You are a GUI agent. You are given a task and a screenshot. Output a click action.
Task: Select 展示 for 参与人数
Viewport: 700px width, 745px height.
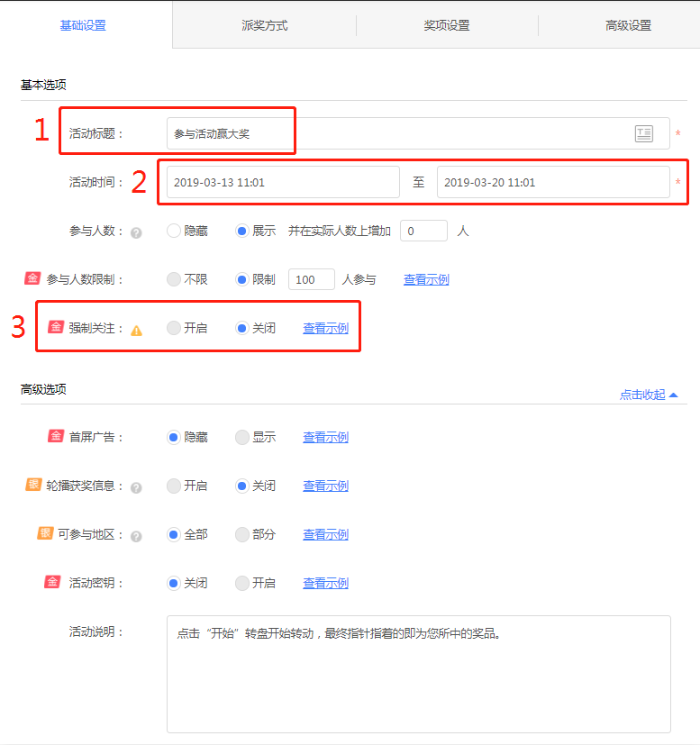point(242,231)
